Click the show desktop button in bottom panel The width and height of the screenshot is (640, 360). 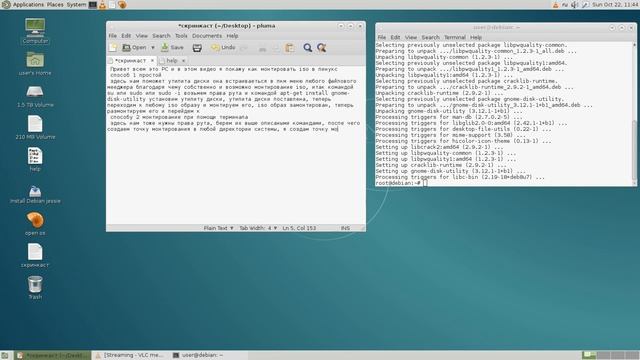tap(5, 356)
